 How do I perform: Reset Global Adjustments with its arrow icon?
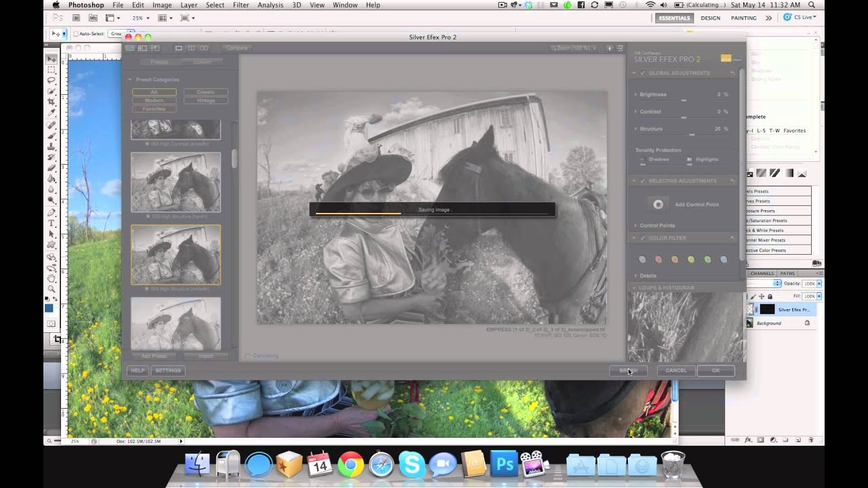coord(732,73)
